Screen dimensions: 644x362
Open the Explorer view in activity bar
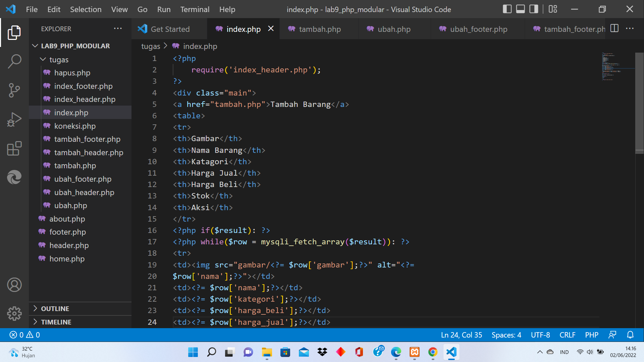tap(14, 33)
